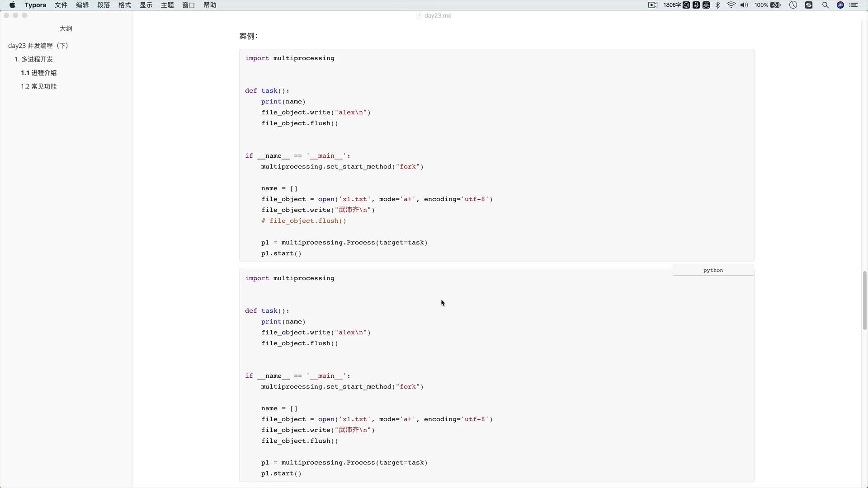Open the 段落 menu

pos(104,5)
